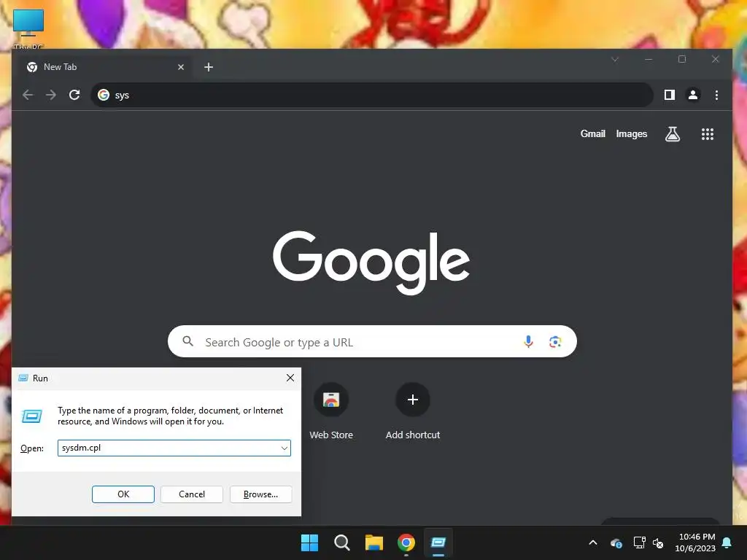Click the magnifier icon in search box
747x560 pixels.
tap(188, 341)
